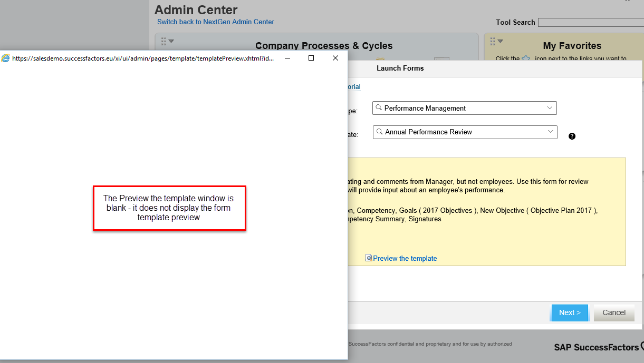The image size is (644, 363).
Task: Grab the drag handle of My Favorites tile
Action: 493,41
